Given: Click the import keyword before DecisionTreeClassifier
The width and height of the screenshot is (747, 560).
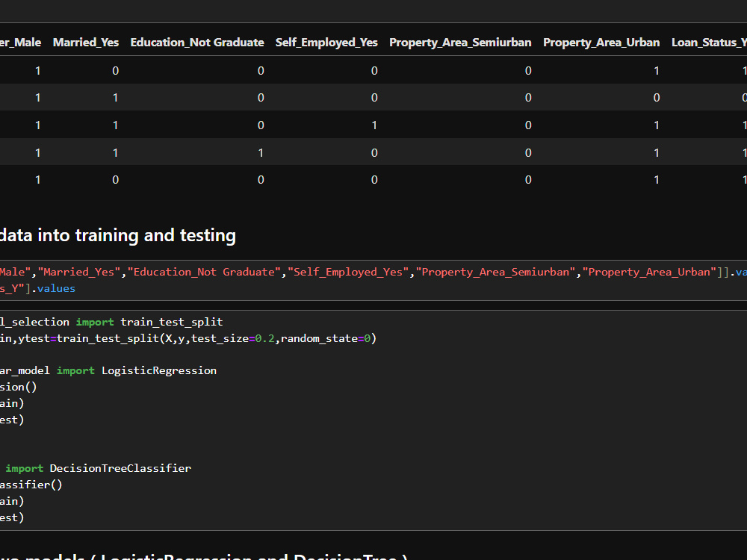Looking at the screenshot, I should click(x=25, y=469).
